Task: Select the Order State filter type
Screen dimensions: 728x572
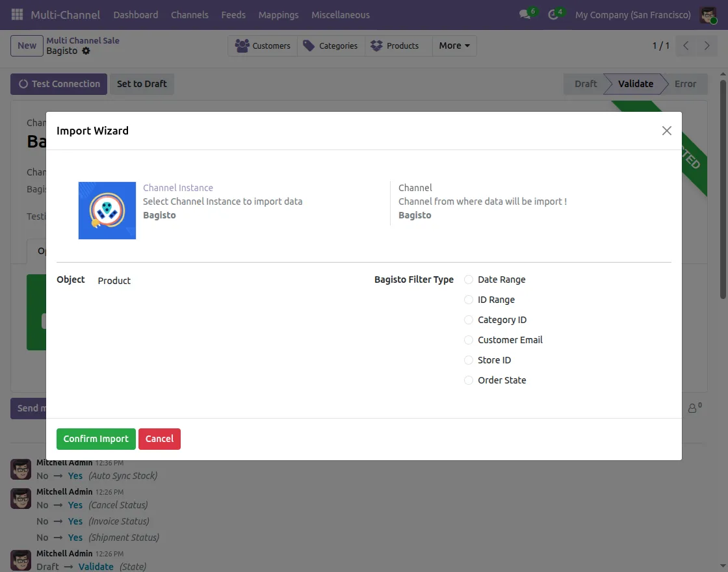Action: (x=469, y=380)
